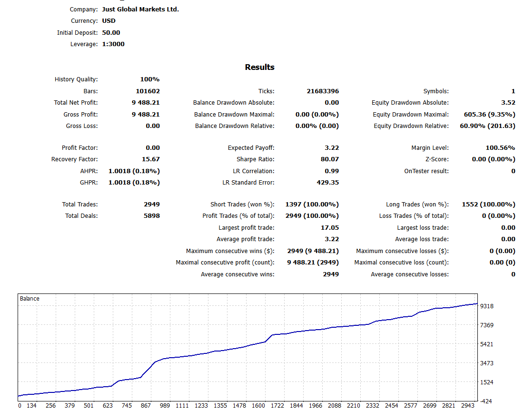Screen dimensions: 524x420
Task: Click LR Standard Error value '429.35'
Action: pos(328,183)
